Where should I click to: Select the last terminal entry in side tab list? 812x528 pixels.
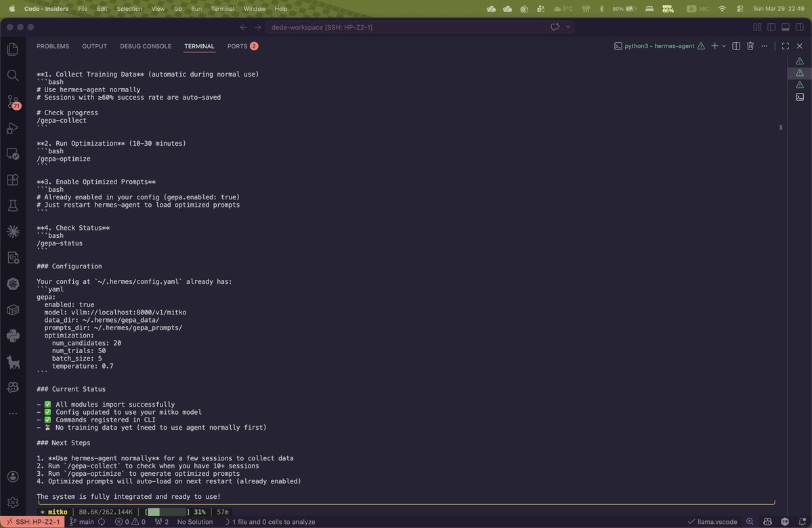[800, 97]
